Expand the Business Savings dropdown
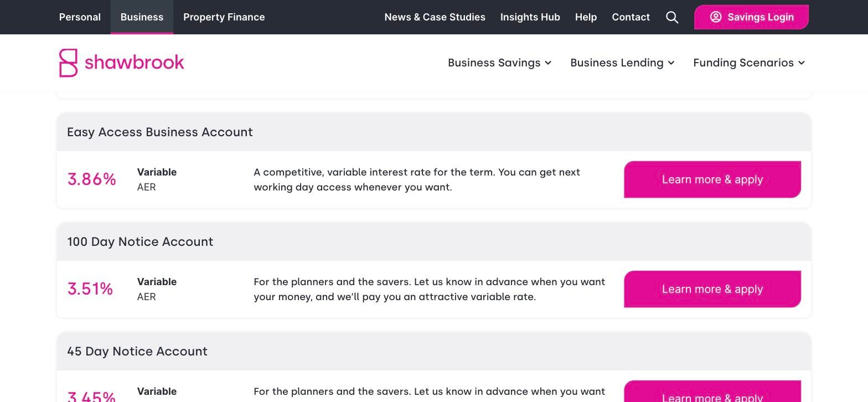 pos(499,63)
